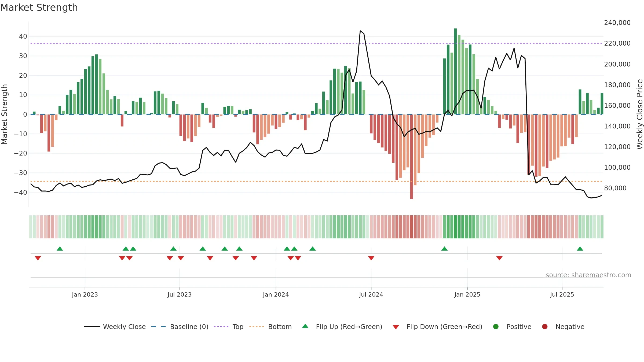644x362 pixels.
Task: Click the deepest red bar below the Bottom line
Action: pos(411,157)
